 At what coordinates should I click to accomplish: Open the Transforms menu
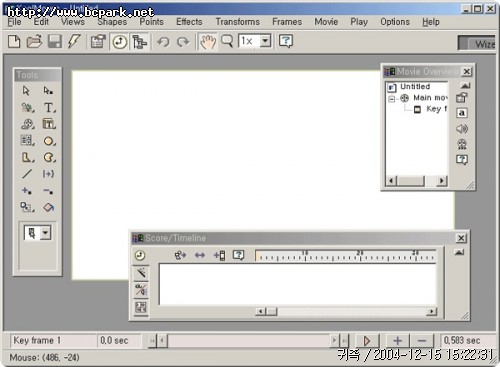pyautogui.click(x=237, y=22)
